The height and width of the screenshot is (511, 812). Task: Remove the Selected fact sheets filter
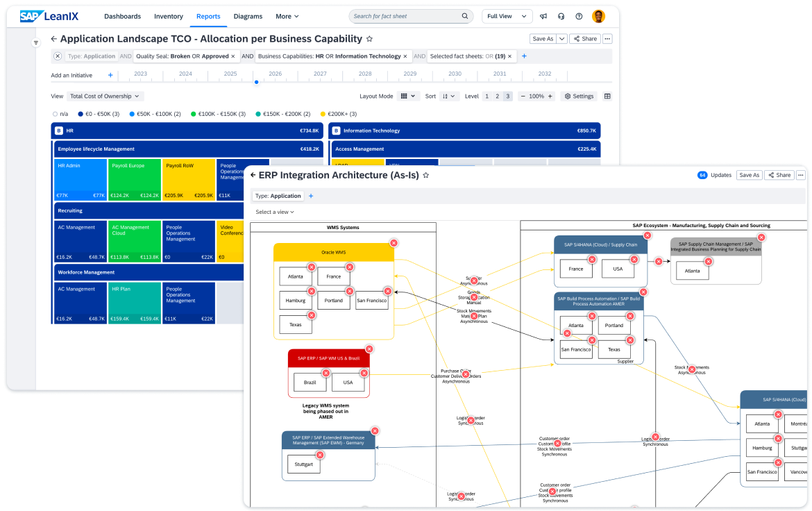point(509,56)
